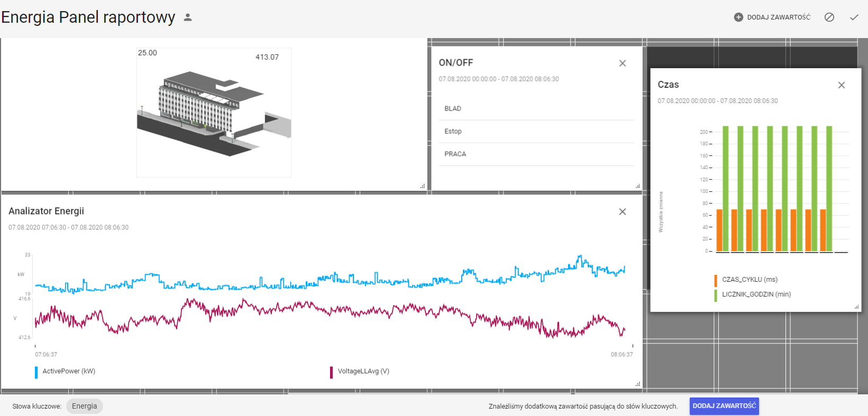
Task: Toggle the VoltageLLAvg (V) legend series
Action: click(363, 371)
